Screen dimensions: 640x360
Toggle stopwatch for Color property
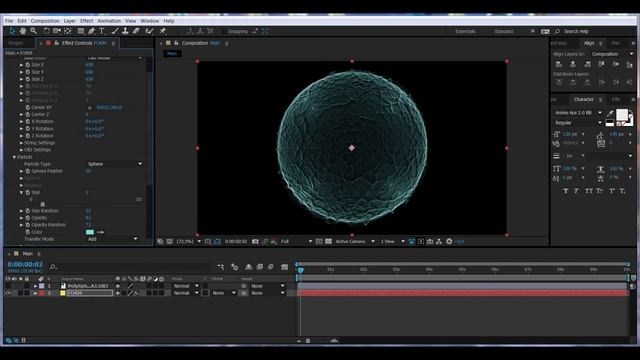coord(28,232)
